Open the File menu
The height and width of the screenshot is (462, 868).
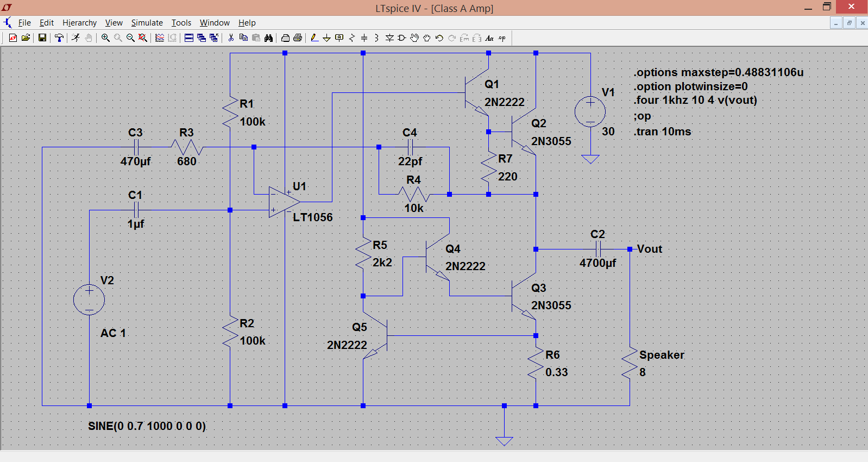point(24,23)
